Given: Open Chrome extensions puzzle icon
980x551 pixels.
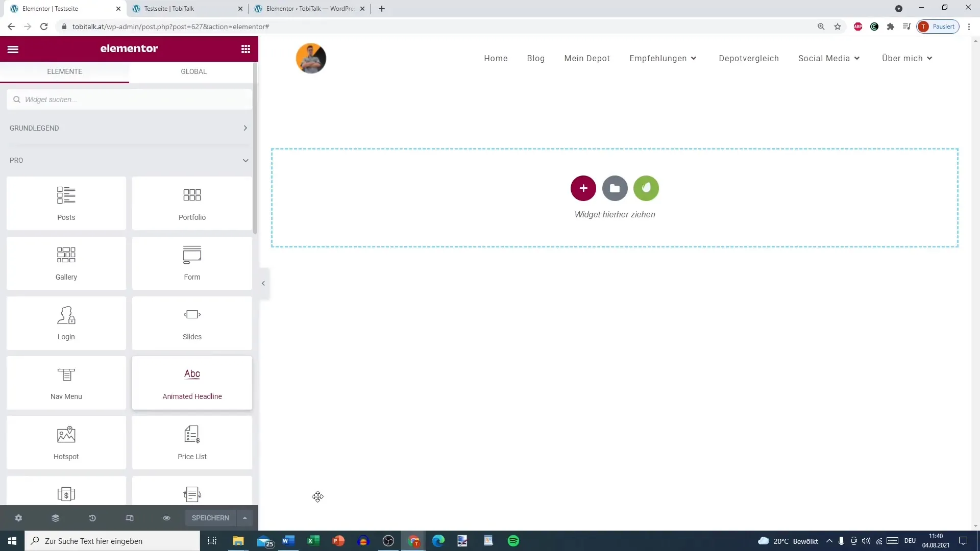Looking at the screenshot, I should tap(891, 27).
